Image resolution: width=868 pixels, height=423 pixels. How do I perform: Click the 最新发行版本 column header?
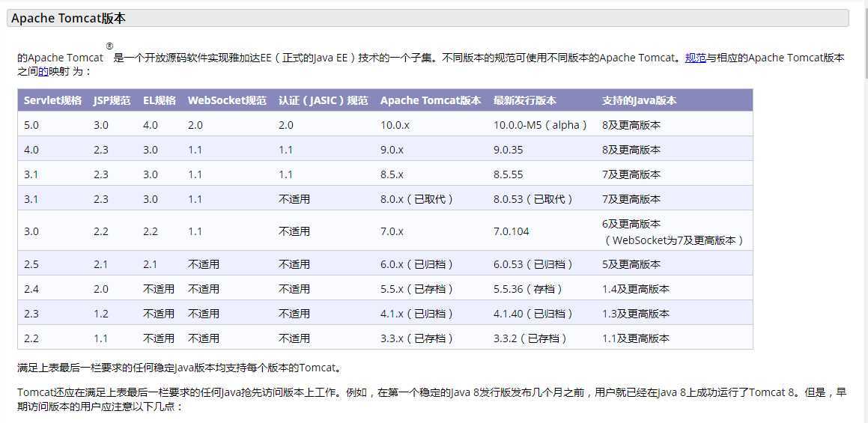(x=525, y=101)
